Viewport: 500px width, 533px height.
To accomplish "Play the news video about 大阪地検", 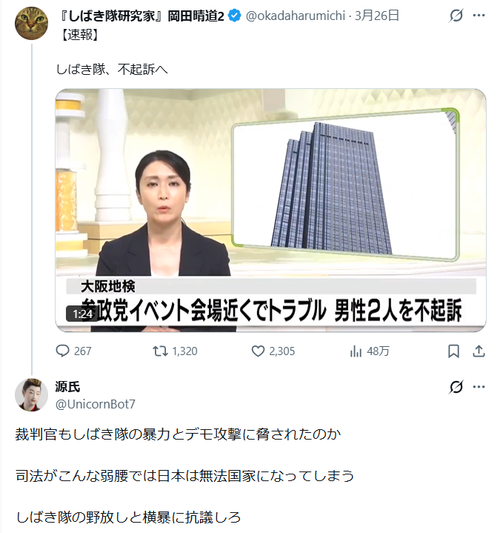I will 271,210.
